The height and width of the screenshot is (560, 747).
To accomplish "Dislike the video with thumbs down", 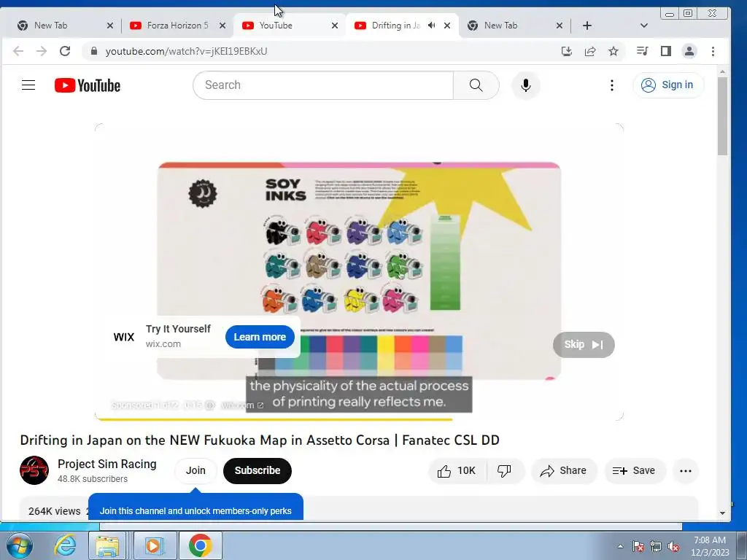I will [x=505, y=470].
